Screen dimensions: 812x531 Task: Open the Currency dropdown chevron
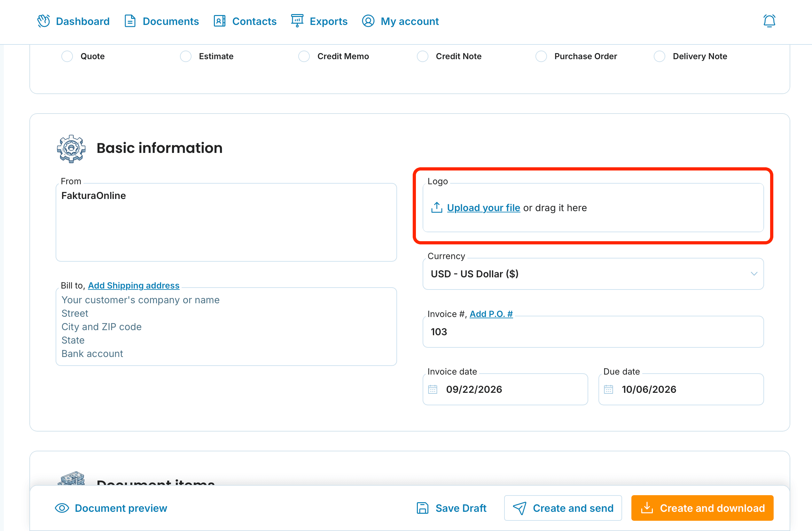(754, 274)
